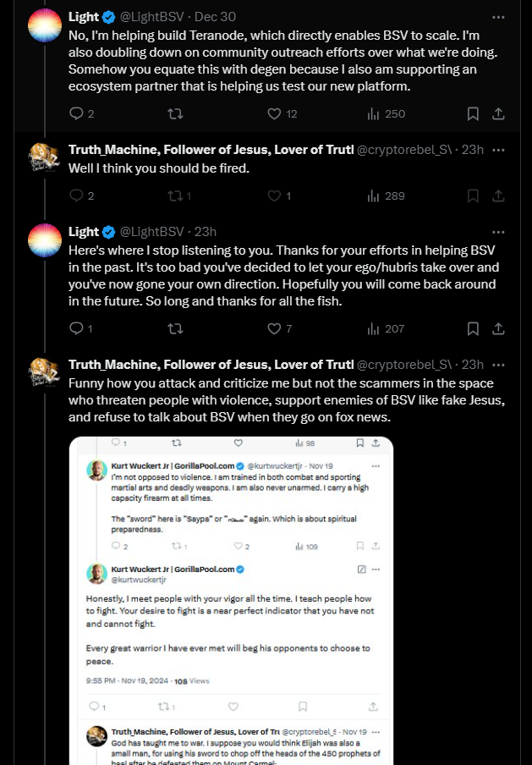Open Light's rainbow avatar on 23h tweet
This screenshot has height=765, width=532.
[45, 240]
